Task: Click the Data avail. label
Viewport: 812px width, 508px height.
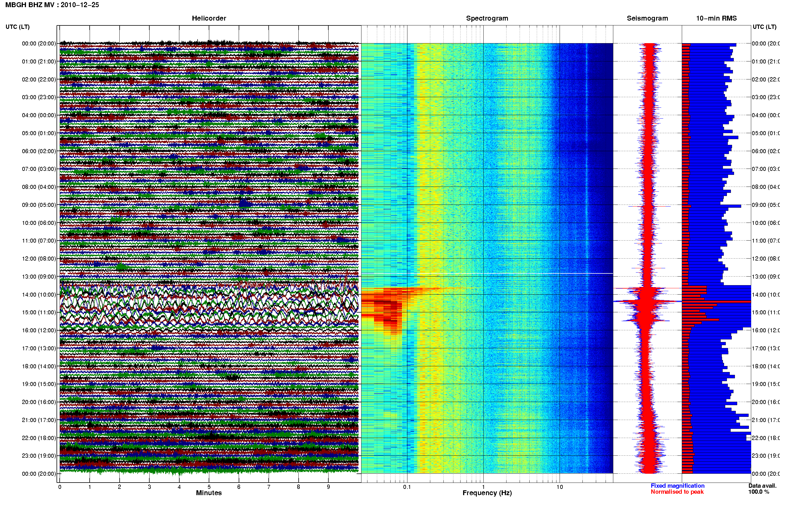Action: point(762,486)
